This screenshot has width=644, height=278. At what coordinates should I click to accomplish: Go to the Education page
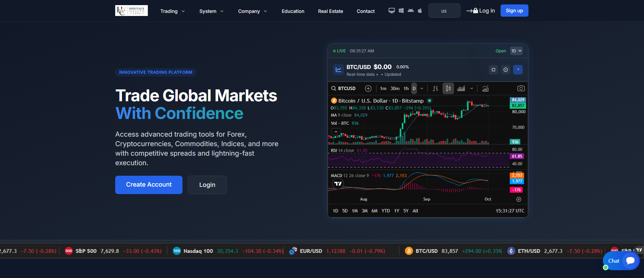coord(293,11)
